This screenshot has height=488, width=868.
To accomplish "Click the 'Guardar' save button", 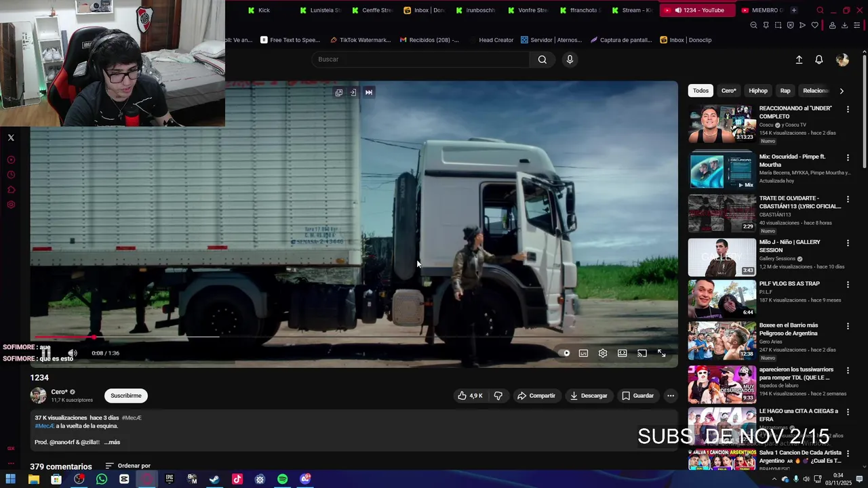I will pyautogui.click(x=638, y=396).
